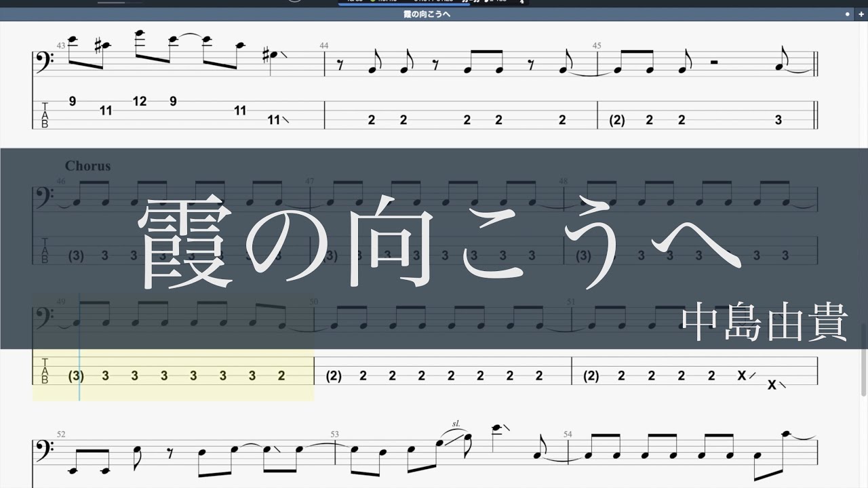
Task: Select the fret 11 slide note ending measure 43
Action: 274,120
